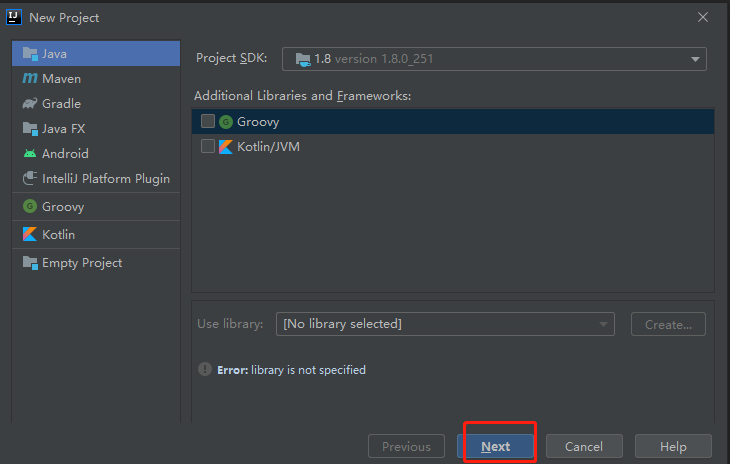The image size is (730, 464).
Task: Click the Maven 'm' icon
Action: (30, 78)
